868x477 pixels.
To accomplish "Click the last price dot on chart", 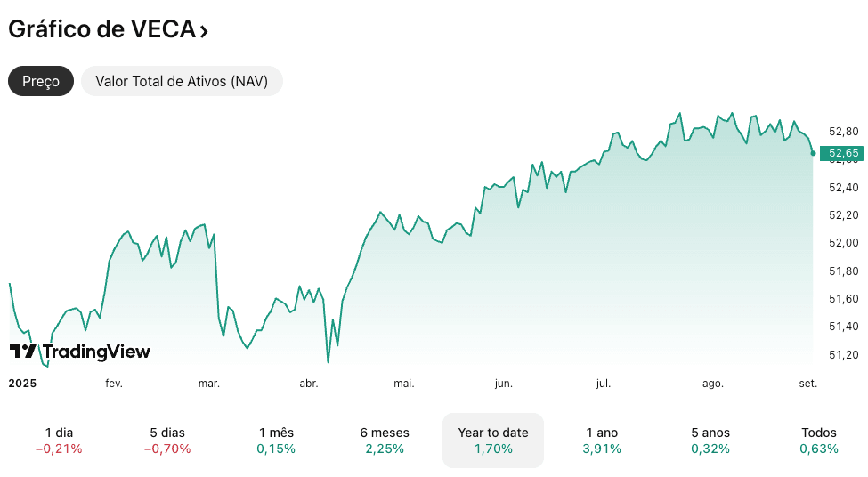I will coord(813,153).
